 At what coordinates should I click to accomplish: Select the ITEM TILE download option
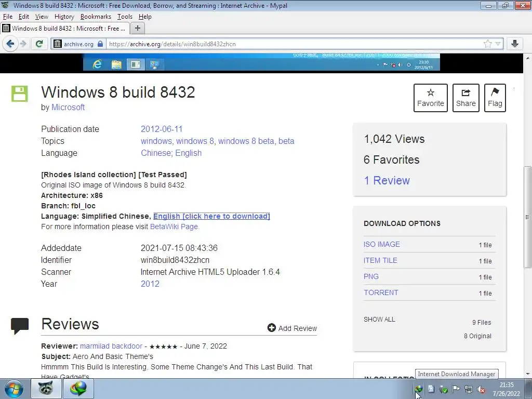[380, 260]
